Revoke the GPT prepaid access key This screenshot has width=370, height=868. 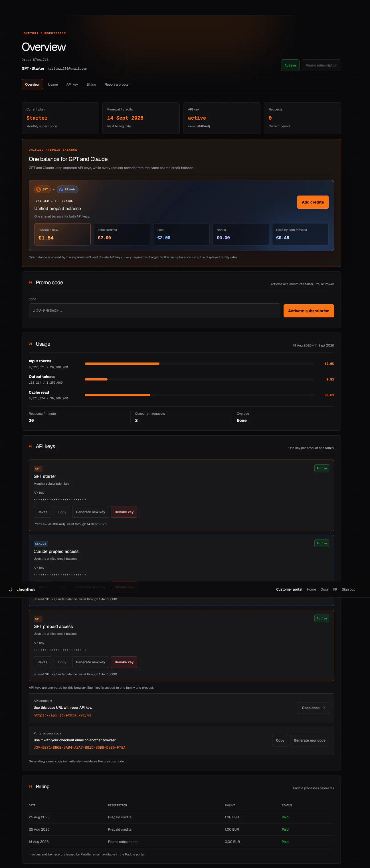click(x=124, y=662)
